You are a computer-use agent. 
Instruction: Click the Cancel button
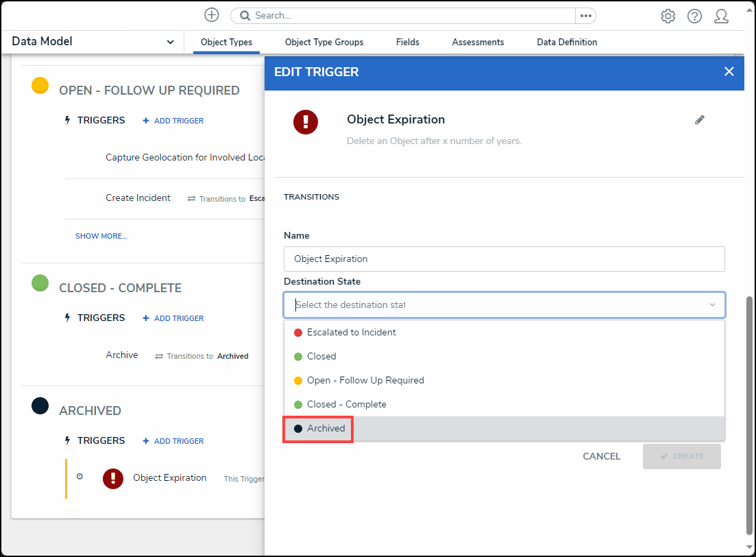coord(601,456)
